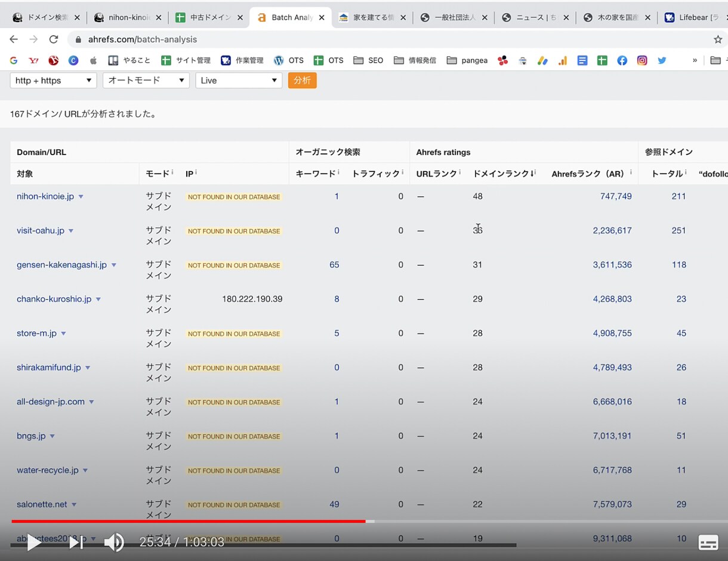
Task: Open the Twitter bookmark
Action: coord(662,60)
